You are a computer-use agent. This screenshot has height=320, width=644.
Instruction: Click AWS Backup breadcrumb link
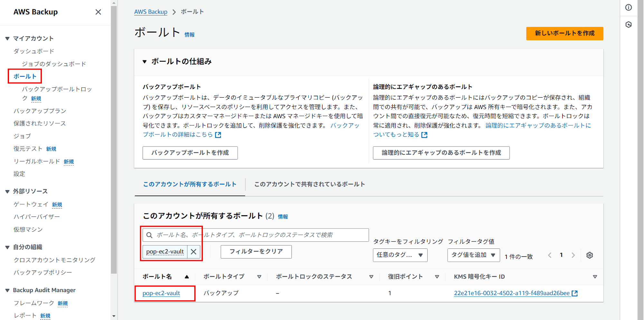[151, 12]
